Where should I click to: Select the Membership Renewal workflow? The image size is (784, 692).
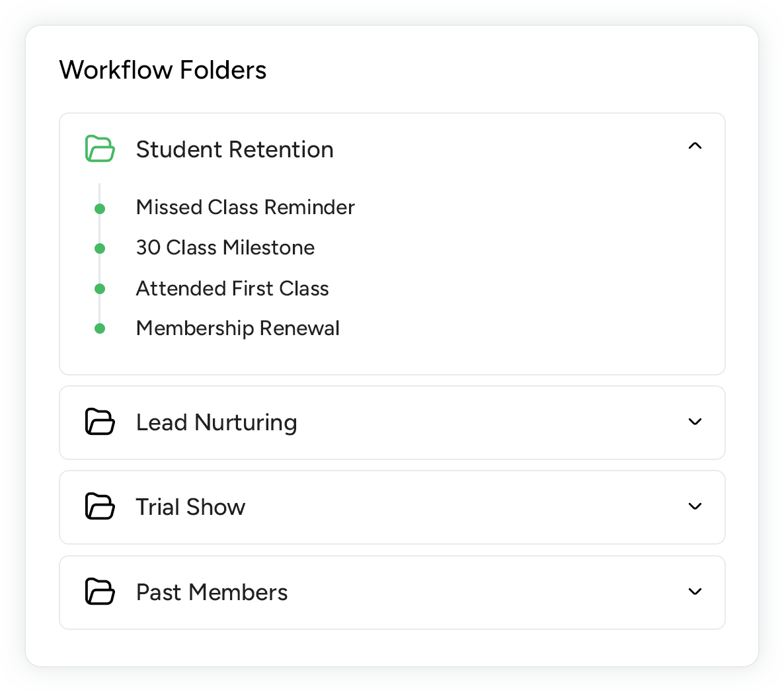pos(237,328)
